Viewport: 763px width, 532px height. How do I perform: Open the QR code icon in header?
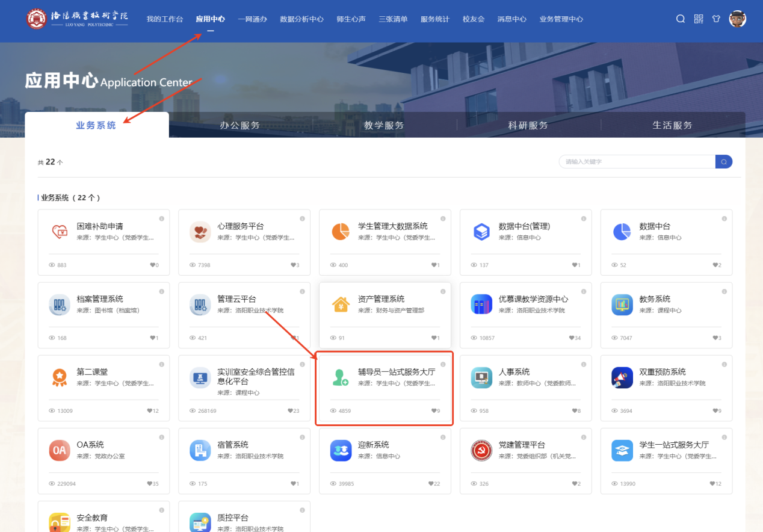coord(699,19)
